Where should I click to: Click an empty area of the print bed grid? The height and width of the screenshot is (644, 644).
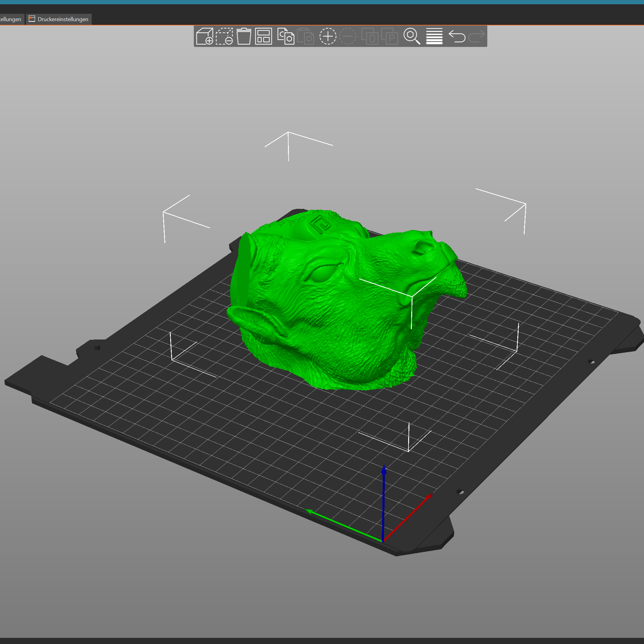[233, 433]
